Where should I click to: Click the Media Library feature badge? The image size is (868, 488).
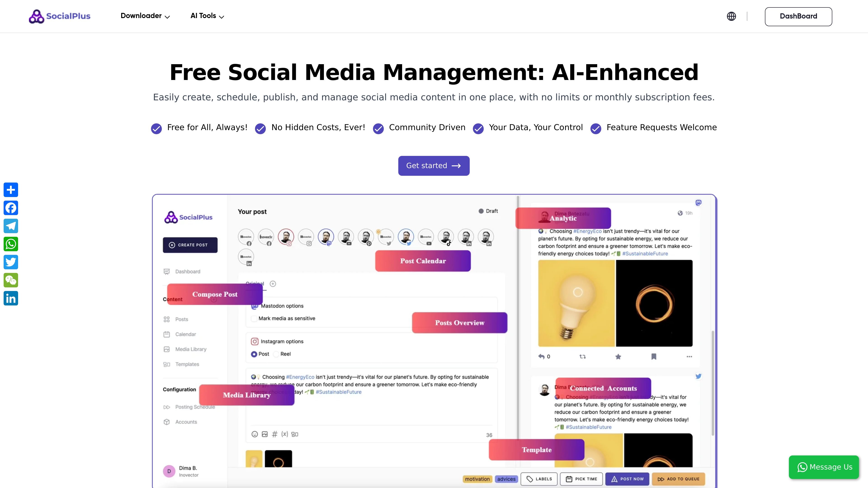pos(247,395)
